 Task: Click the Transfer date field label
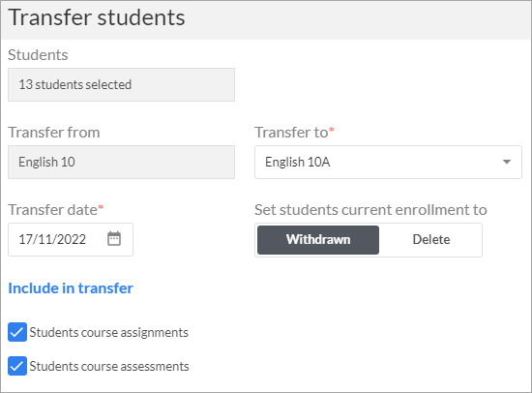pyautogui.click(x=52, y=210)
